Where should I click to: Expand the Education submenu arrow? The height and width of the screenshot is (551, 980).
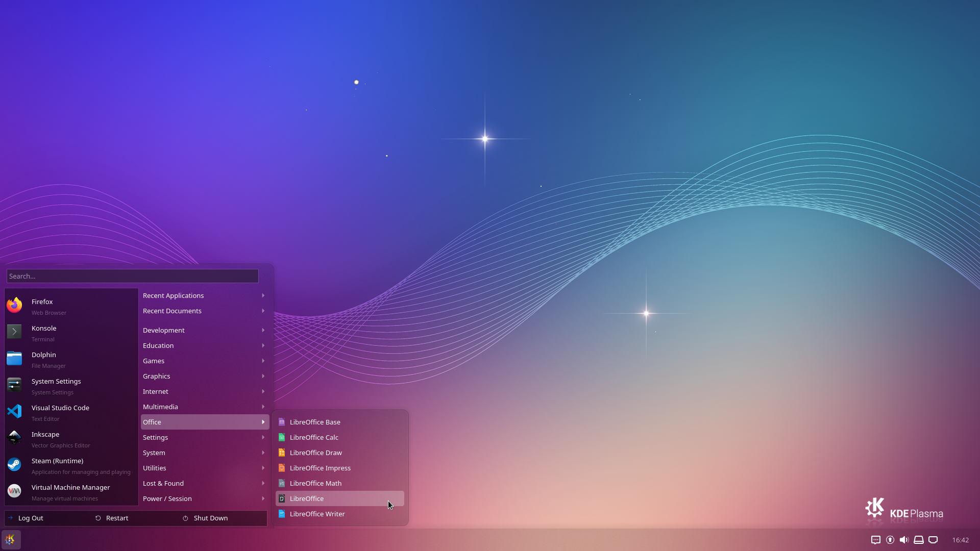(x=263, y=345)
